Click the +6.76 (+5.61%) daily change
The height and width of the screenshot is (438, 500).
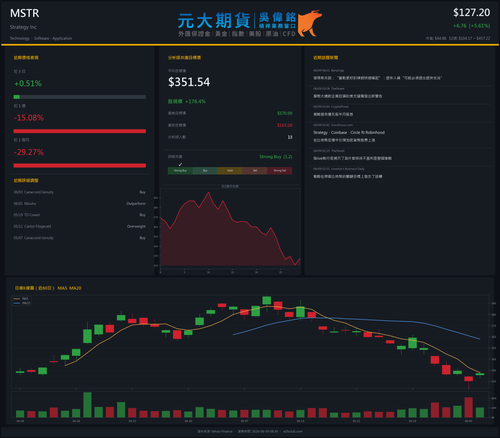coord(471,26)
